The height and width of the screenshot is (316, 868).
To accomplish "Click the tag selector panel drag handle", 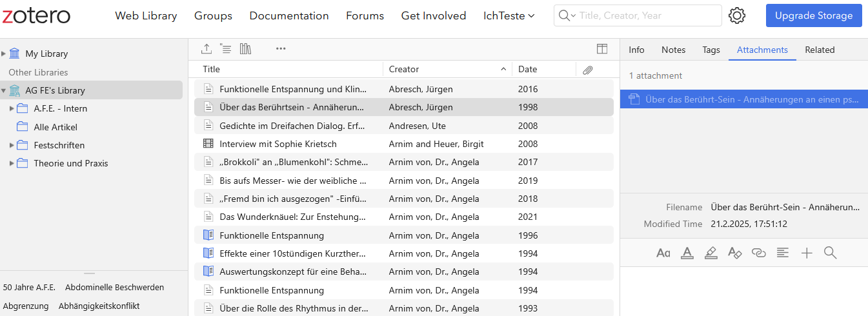I will click(x=90, y=273).
